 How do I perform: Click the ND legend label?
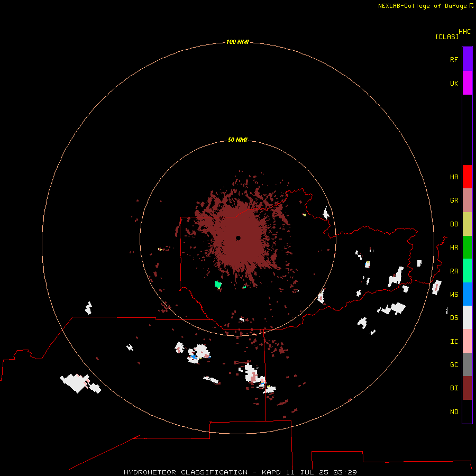454,412
